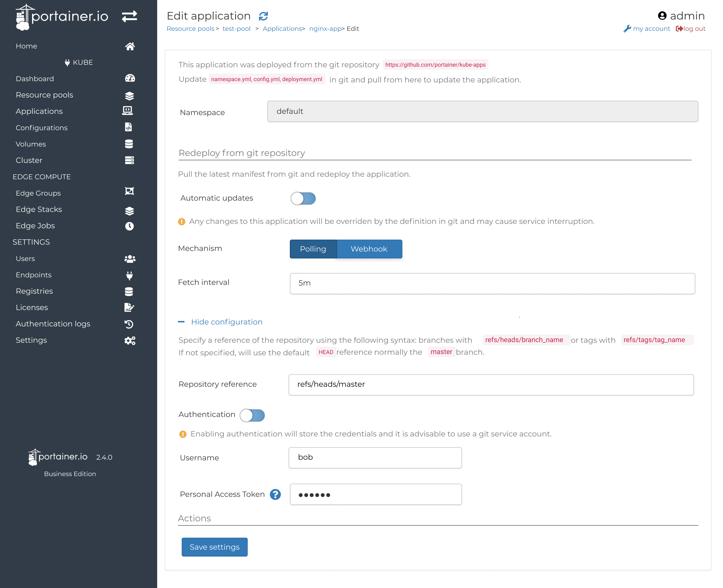723x588 pixels.
Task: Click the Endpoints plug icon
Action: (130, 275)
